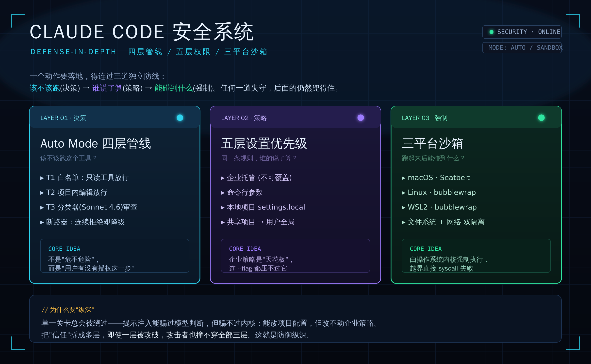
Task: Click the text 该不该跑这个工具？
Action: (x=69, y=158)
